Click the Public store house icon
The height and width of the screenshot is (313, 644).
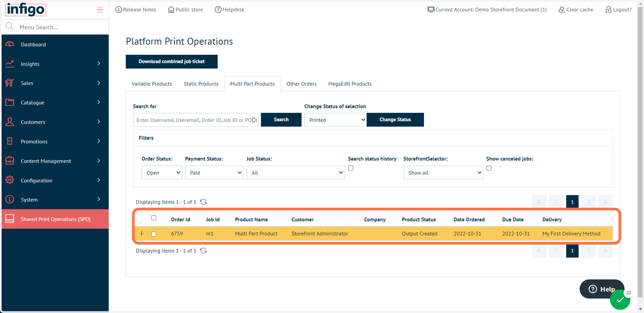point(171,10)
